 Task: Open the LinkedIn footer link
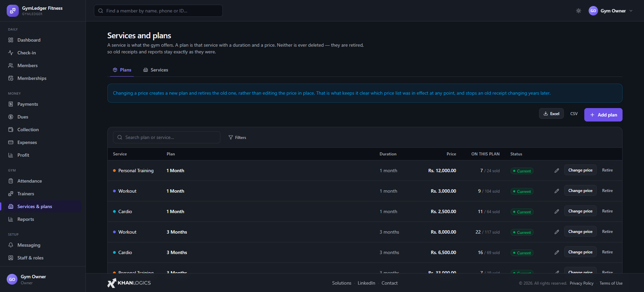tap(366, 283)
